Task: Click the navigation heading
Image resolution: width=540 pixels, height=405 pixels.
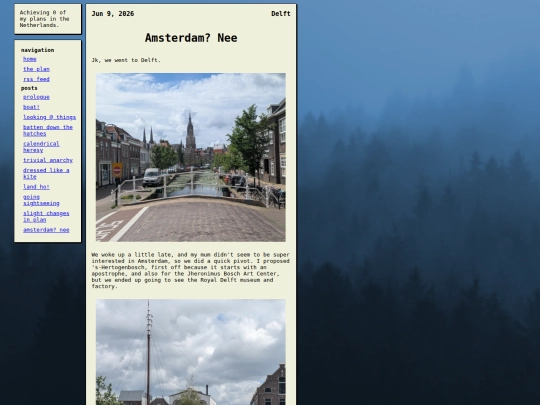Action: pyautogui.click(x=37, y=50)
